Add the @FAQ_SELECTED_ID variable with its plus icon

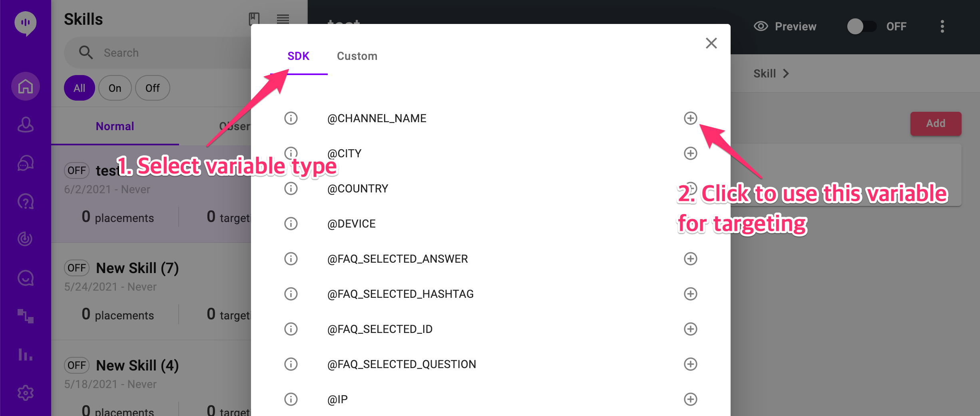click(x=691, y=329)
